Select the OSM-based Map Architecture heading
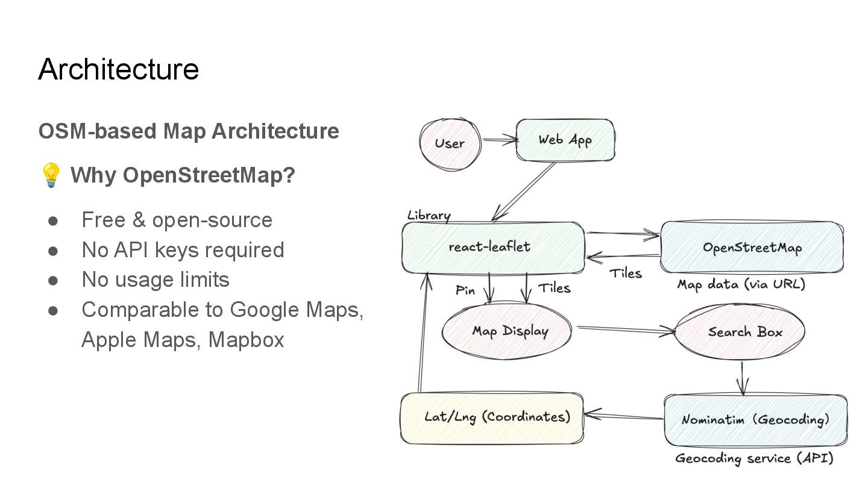Screen dimensions: 868x488 click(x=189, y=131)
